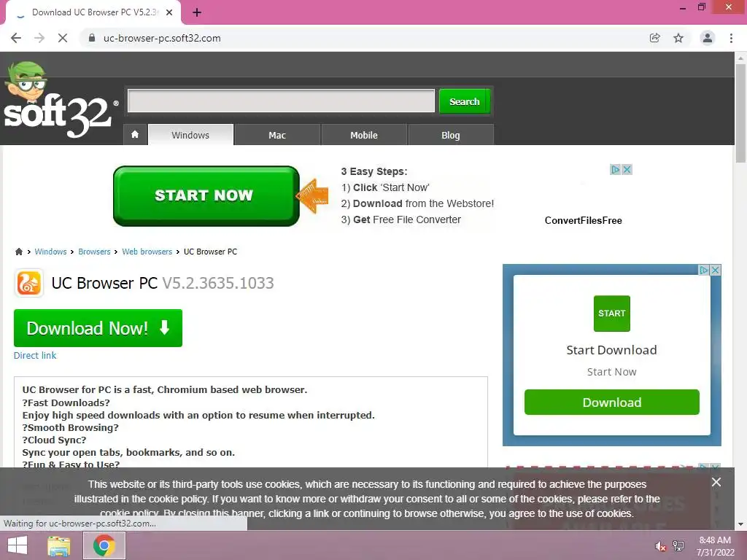Click the UC Browser app icon
Screen dimensions: 747x560
[x=29, y=283]
